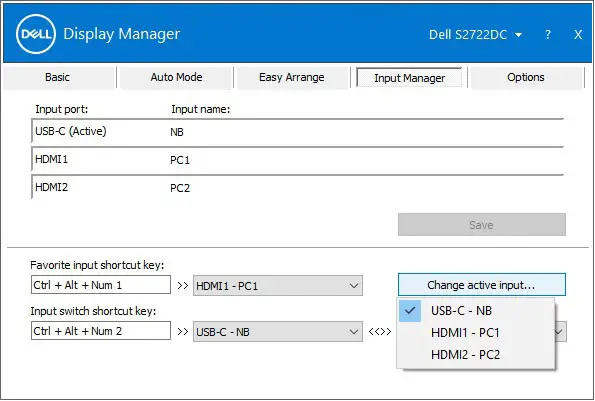Screen dimensions: 595x401
Task: Click the Ctrl + Alt + Num 1 shortcut field
Action: click(101, 285)
